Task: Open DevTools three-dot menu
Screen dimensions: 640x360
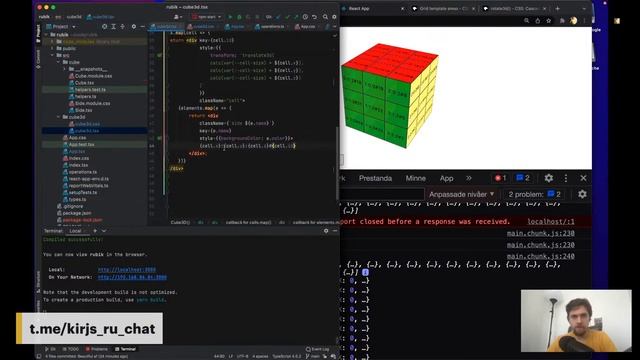Action: point(566,178)
